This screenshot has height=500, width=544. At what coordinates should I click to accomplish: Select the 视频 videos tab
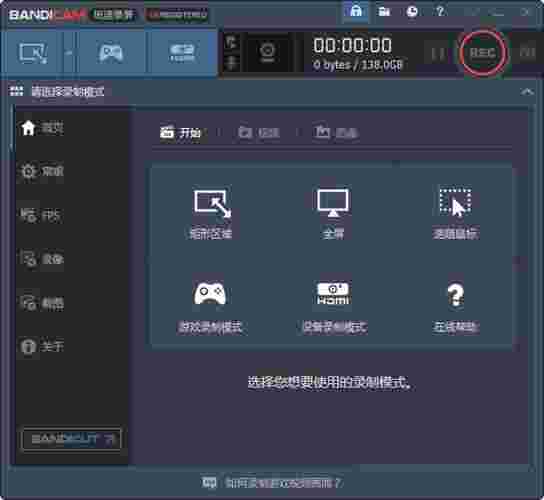[259, 132]
